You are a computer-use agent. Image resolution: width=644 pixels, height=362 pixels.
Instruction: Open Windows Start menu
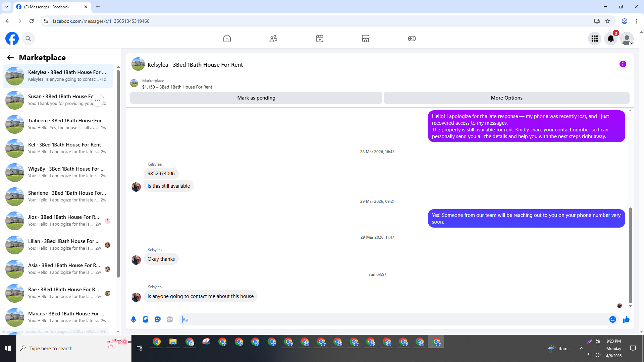click(8, 348)
